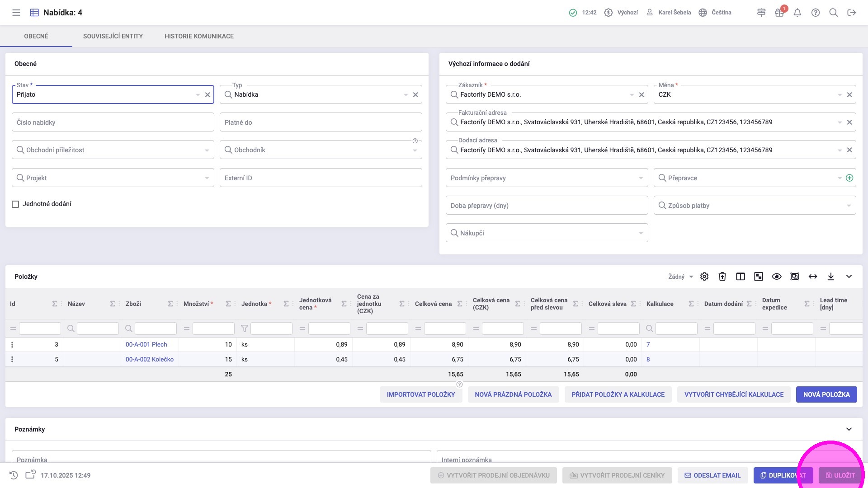The image size is (868, 488).
Task: Open the hamburger main menu
Action: 16,13
